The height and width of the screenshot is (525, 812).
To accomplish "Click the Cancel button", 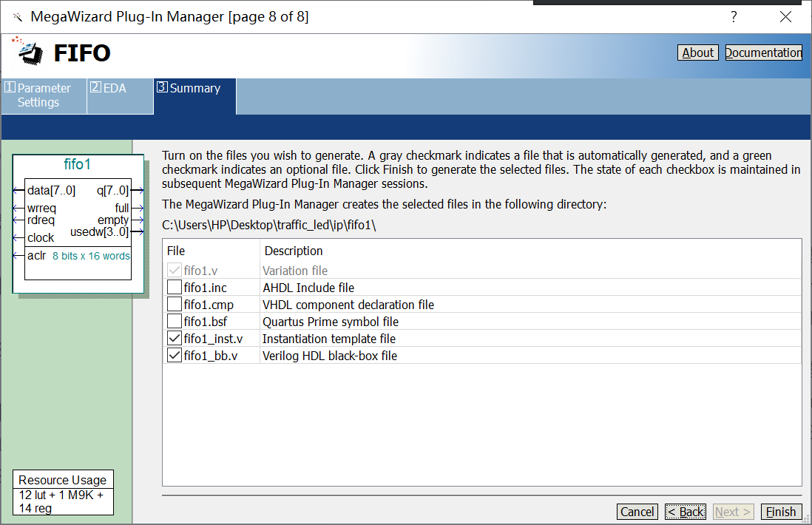I will pos(637,512).
